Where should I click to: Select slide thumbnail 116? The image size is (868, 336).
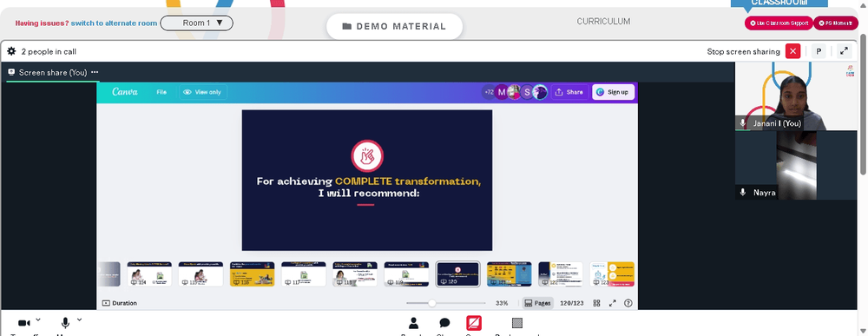tap(252, 274)
